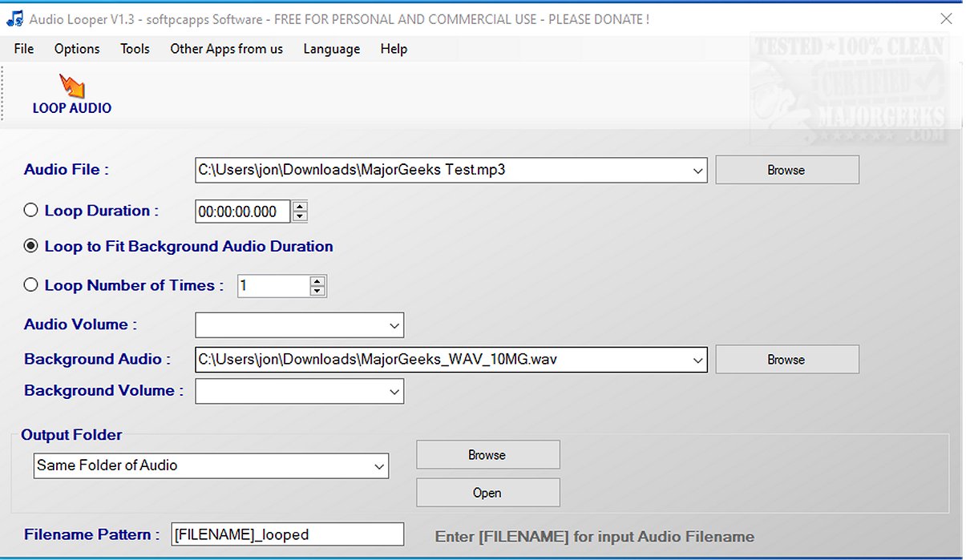Open the File menu
Viewport: 966px width, 560px height.
coord(24,49)
